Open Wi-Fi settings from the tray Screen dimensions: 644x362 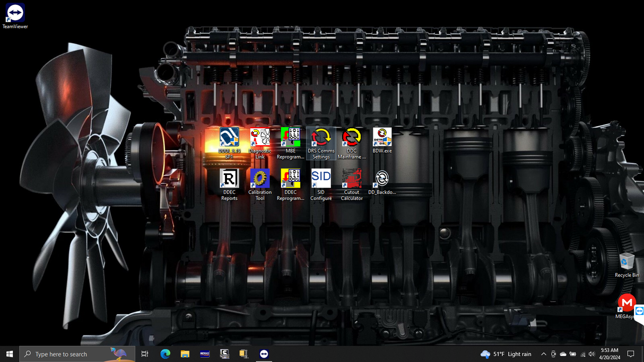pos(582,354)
